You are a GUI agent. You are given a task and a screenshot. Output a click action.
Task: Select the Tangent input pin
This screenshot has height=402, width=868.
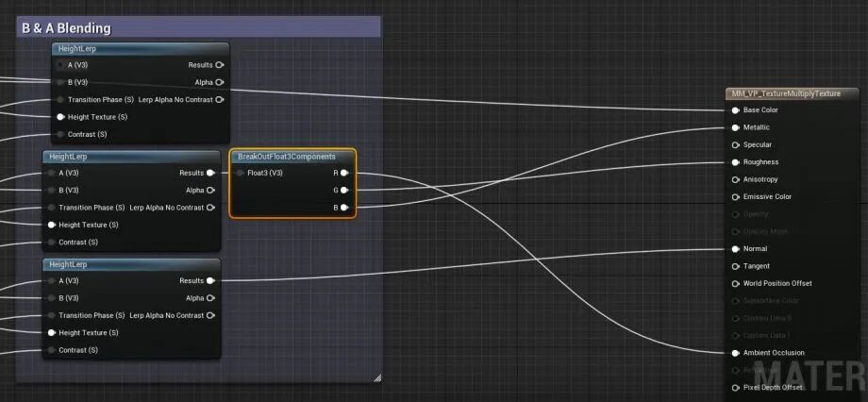736,266
